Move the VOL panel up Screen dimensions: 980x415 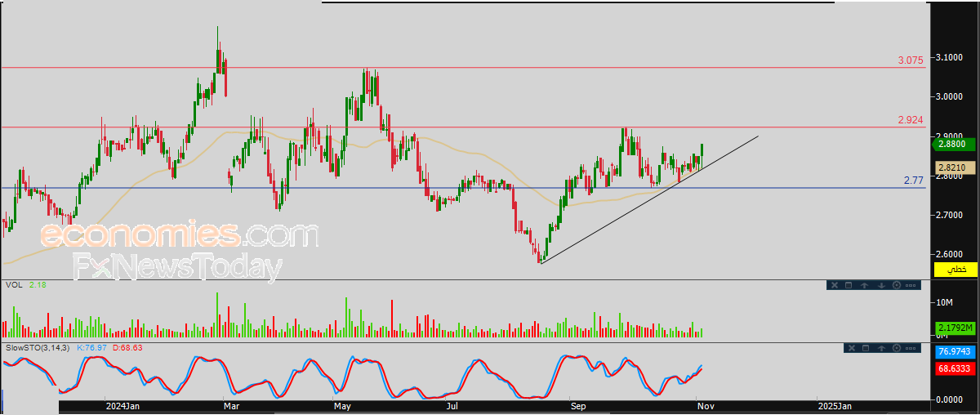point(864,285)
